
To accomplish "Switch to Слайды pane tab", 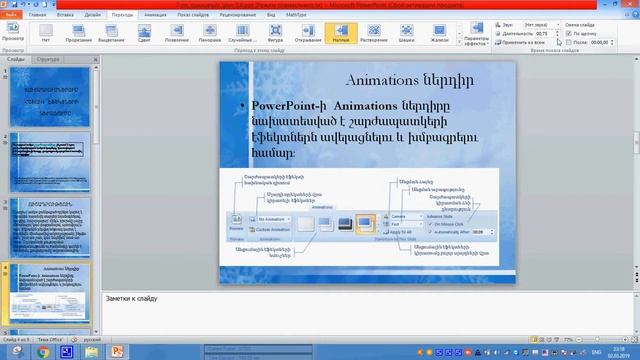I will pyautogui.click(x=16, y=60).
